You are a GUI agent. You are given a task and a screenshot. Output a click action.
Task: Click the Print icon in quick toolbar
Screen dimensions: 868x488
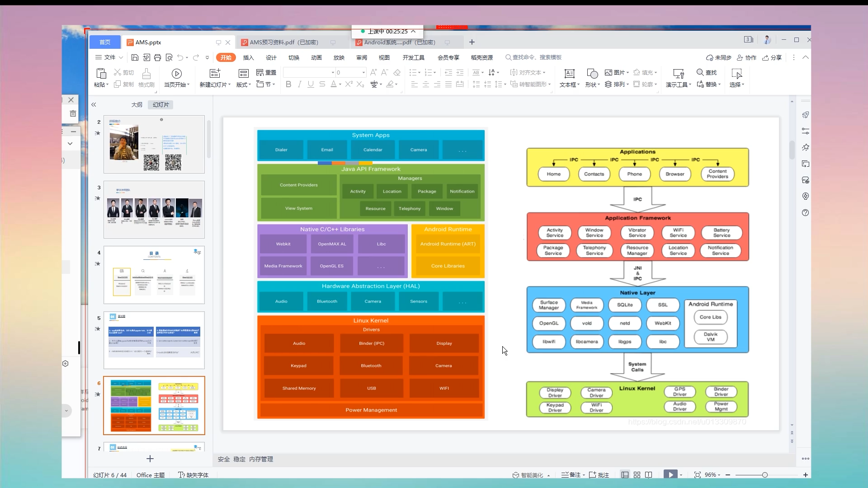(x=157, y=57)
